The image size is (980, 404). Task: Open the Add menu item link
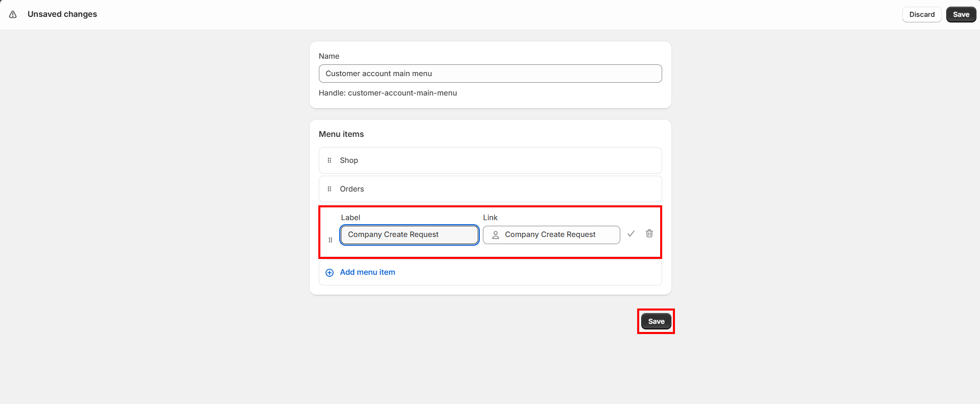click(x=367, y=272)
